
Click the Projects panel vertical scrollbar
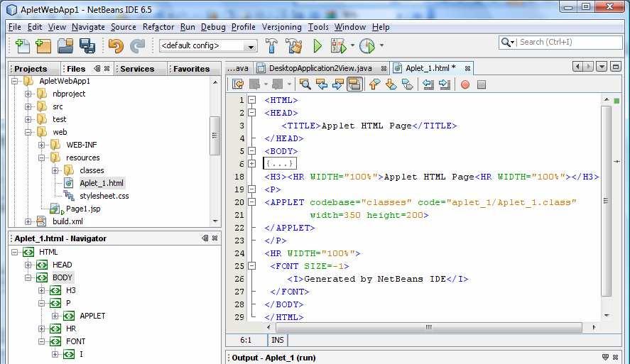tap(215, 136)
